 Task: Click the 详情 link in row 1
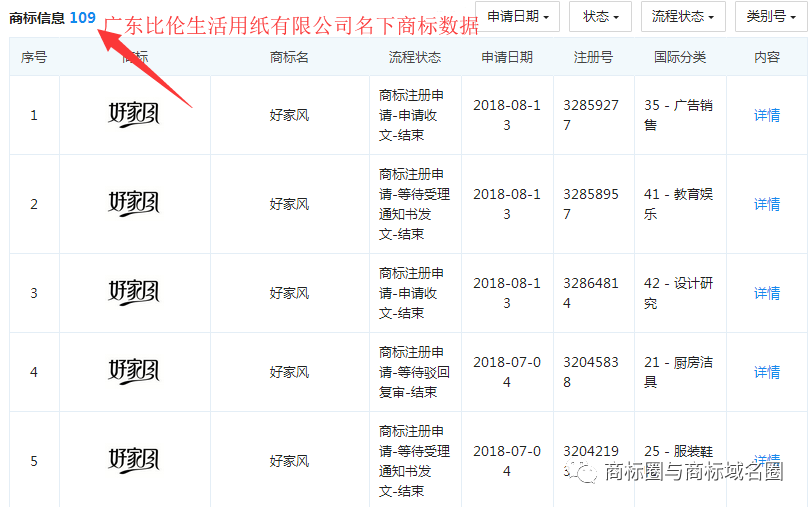(x=767, y=115)
